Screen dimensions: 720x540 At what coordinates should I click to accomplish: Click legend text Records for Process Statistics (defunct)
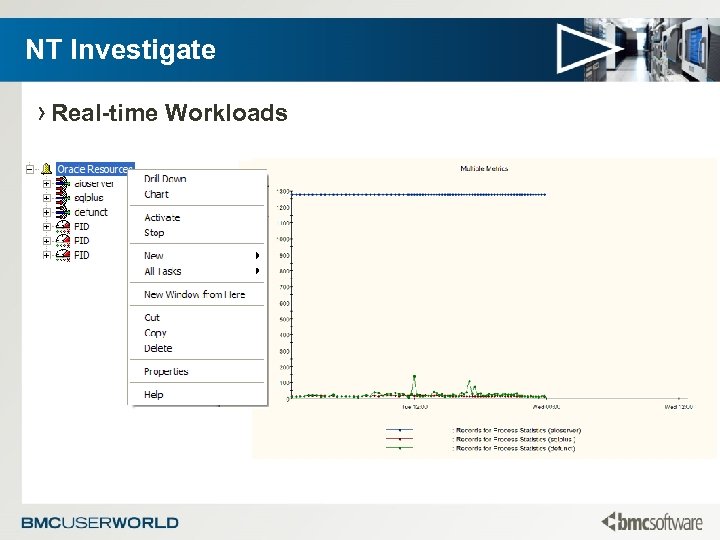[515, 448]
